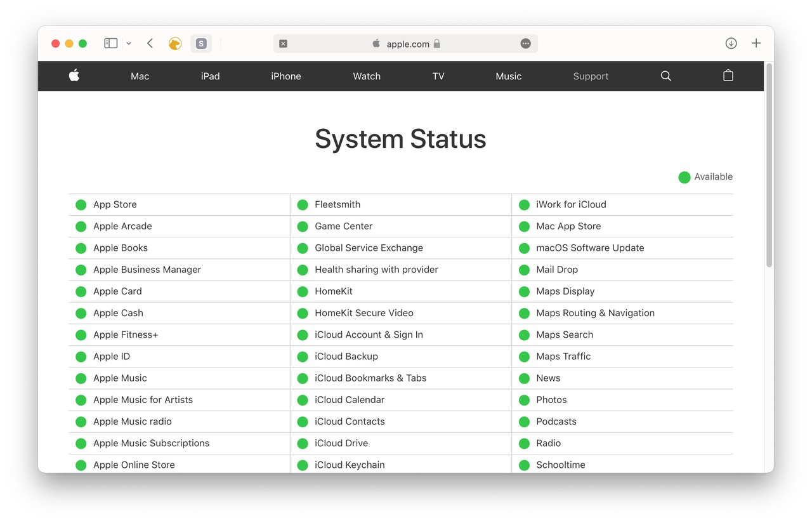Select the iCloud Keychain entry

(x=350, y=465)
